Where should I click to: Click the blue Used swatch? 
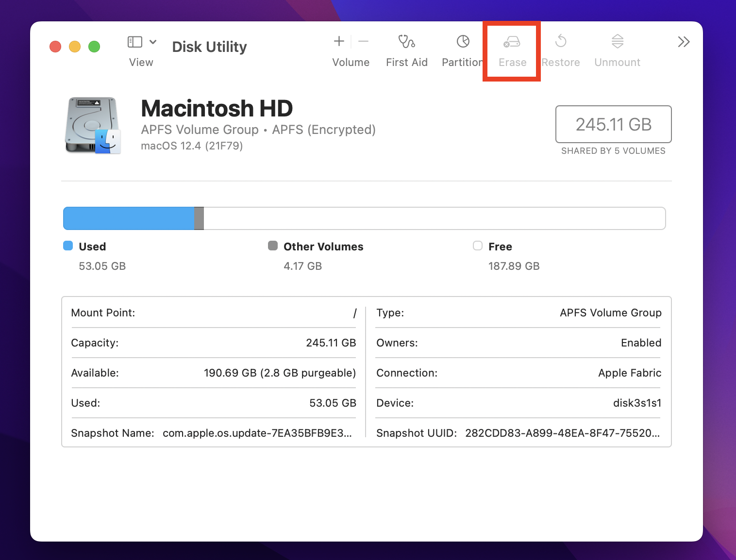(x=68, y=246)
